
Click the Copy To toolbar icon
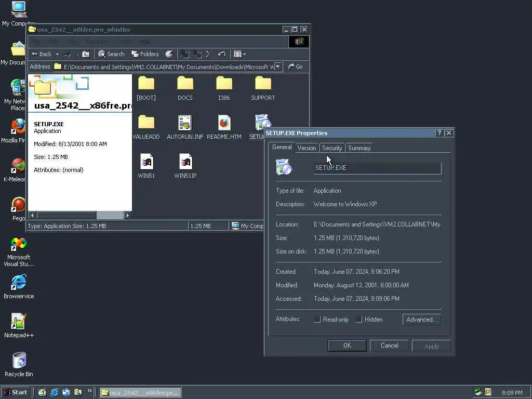[x=198, y=54]
